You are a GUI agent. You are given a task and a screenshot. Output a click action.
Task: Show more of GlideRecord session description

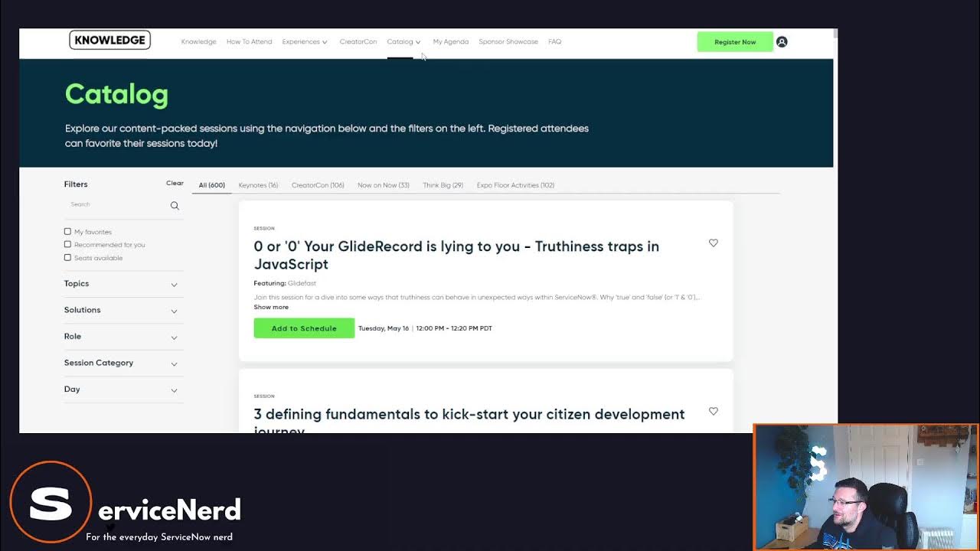pyautogui.click(x=271, y=307)
